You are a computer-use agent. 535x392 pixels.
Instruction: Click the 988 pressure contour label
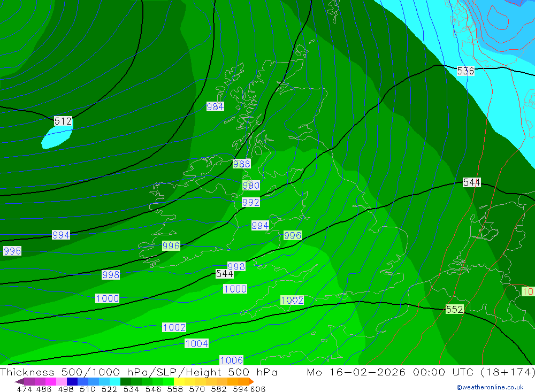click(242, 164)
